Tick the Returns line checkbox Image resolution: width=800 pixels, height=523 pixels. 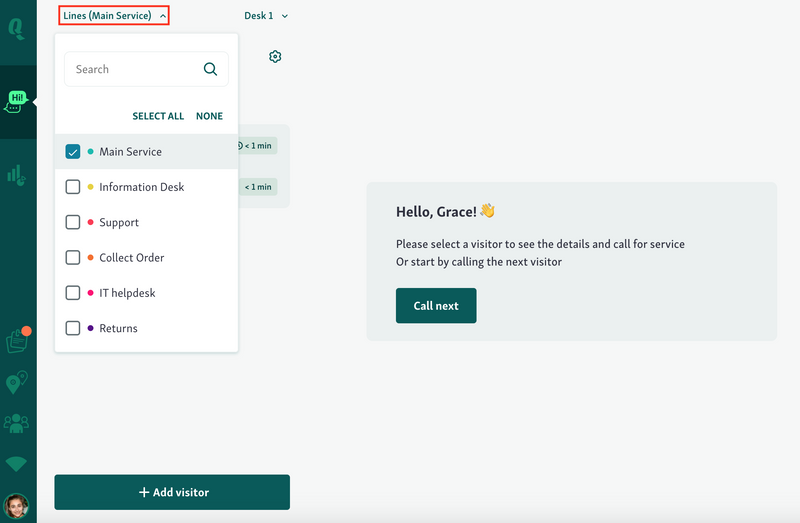coord(73,328)
